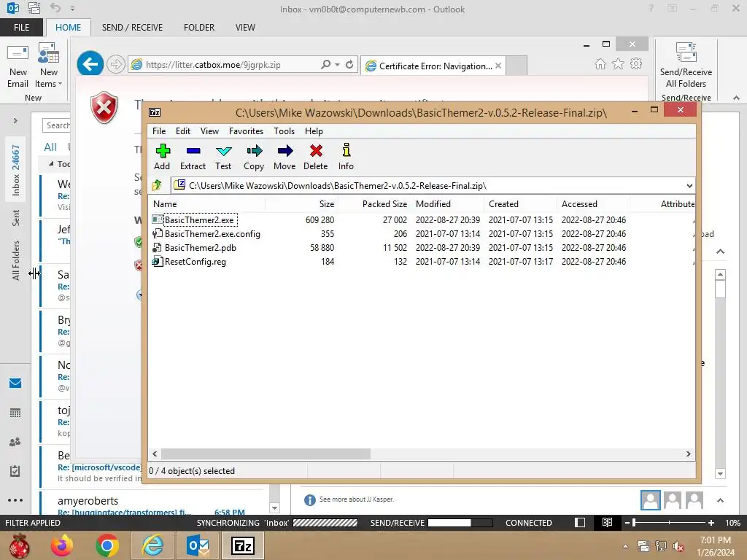Click the zoom slider in Outlook status bar

[x=670, y=523]
